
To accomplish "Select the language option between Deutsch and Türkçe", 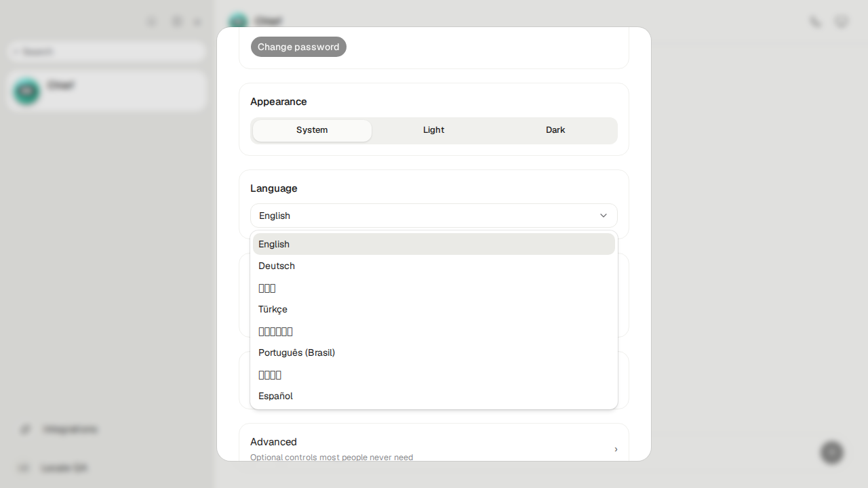I will (x=434, y=287).
